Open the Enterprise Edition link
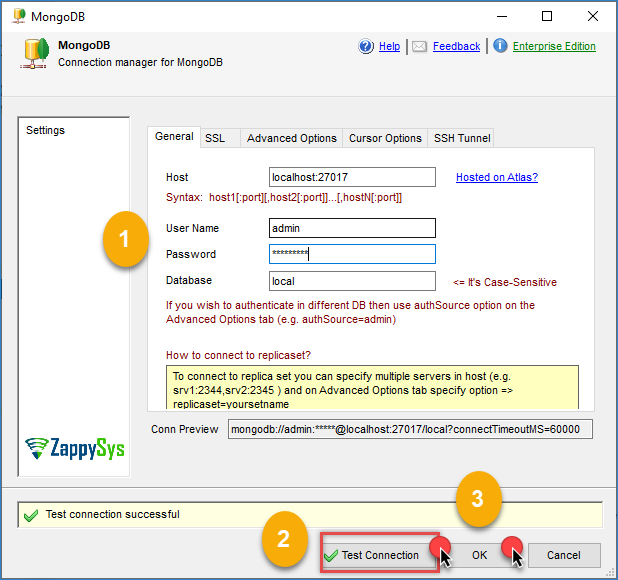This screenshot has width=618, height=580. pyautogui.click(x=554, y=46)
